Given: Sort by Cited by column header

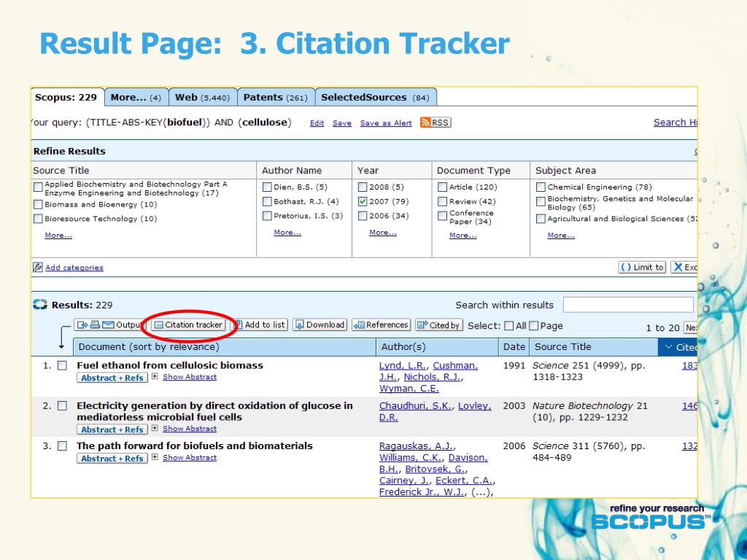Looking at the screenshot, I should 678,347.
